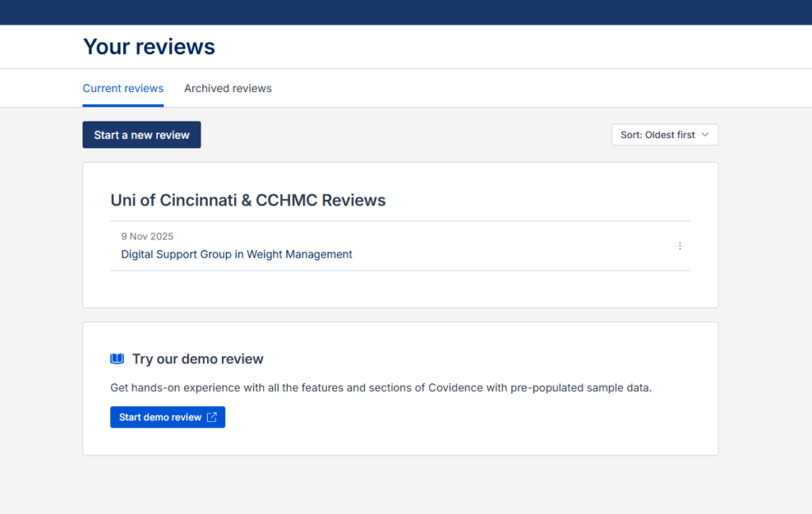The image size is (812, 514).
Task: Click the 9 Nov 2025 date label
Action: pyautogui.click(x=147, y=236)
